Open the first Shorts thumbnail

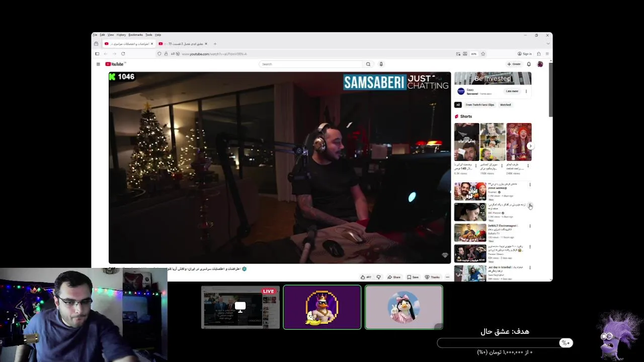466,142
